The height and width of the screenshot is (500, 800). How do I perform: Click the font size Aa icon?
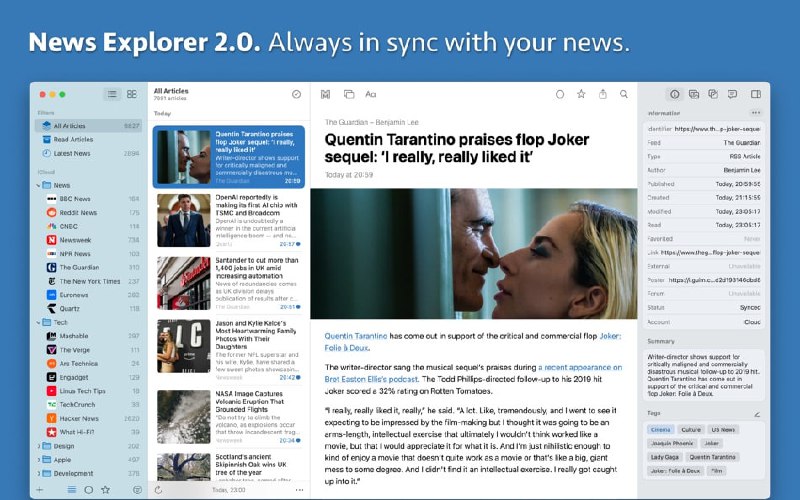coord(370,94)
